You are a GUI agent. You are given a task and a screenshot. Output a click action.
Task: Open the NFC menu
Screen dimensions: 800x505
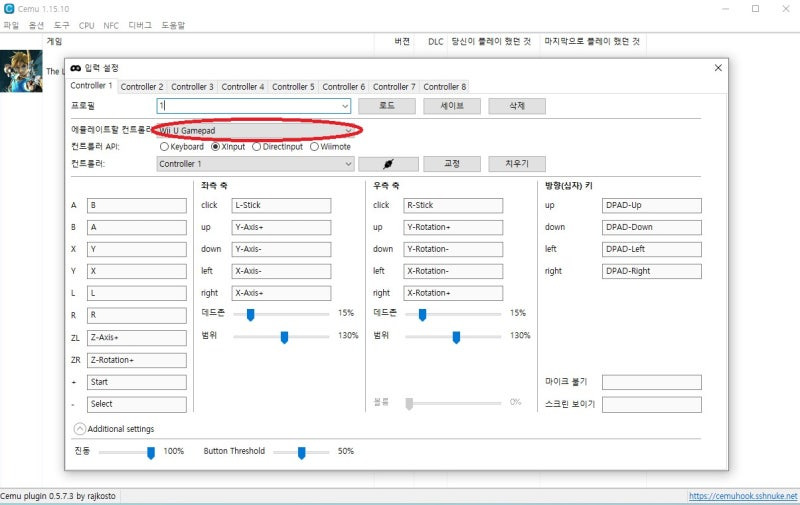[111, 26]
